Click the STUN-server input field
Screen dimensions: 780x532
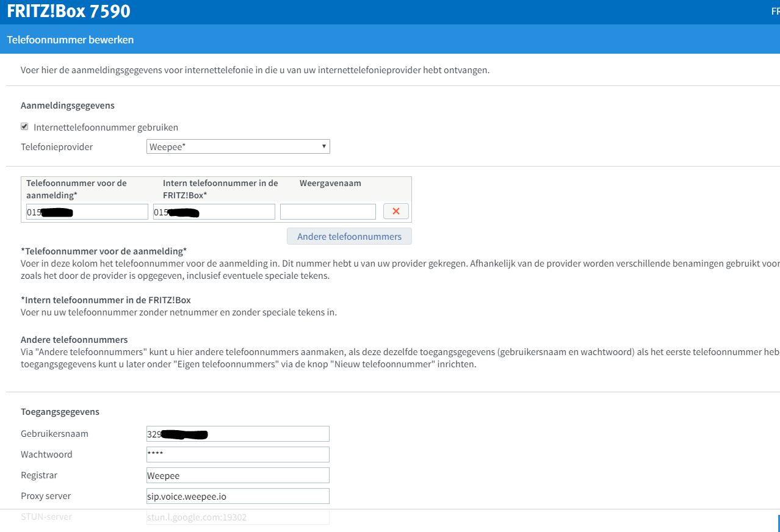[x=237, y=517]
